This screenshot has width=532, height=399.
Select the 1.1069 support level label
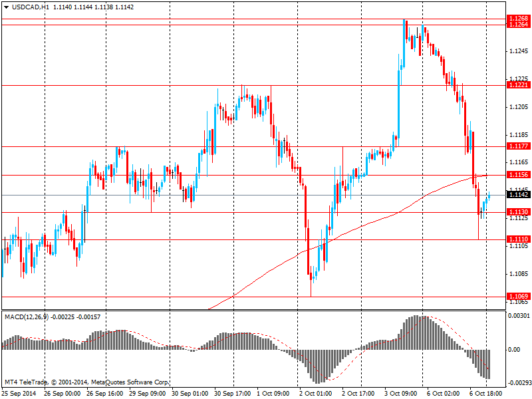pyautogui.click(x=519, y=296)
